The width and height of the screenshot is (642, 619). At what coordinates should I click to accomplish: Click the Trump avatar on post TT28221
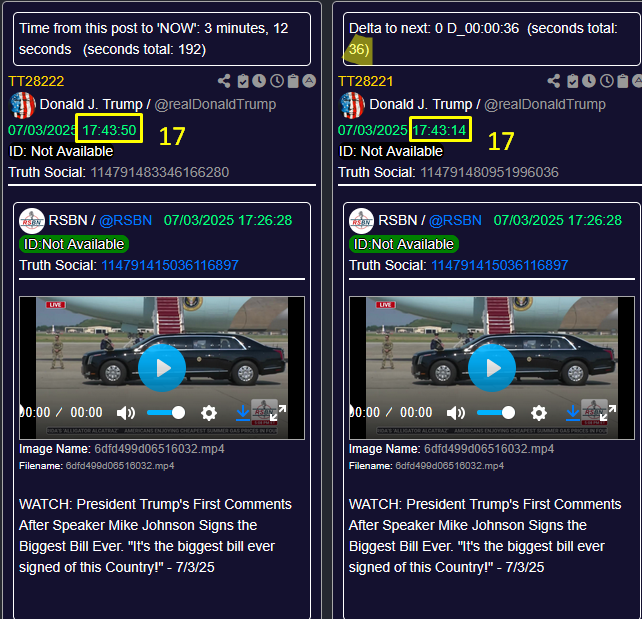(x=352, y=105)
